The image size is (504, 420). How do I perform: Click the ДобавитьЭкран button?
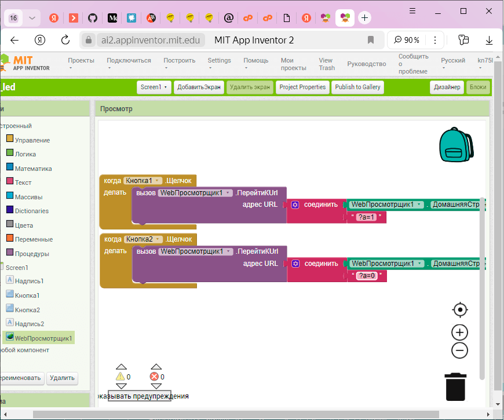(199, 87)
